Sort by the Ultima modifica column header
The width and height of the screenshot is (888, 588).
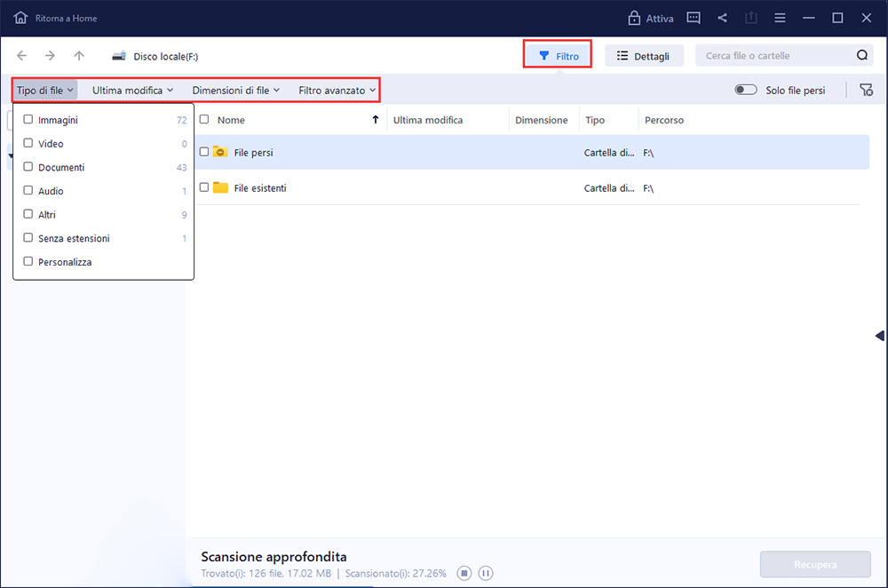(x=428, y=120)
